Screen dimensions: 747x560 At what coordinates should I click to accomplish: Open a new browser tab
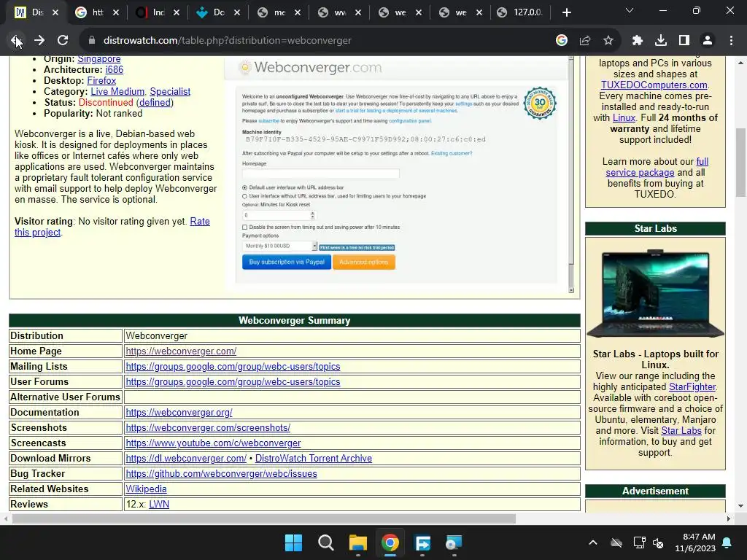click(x=566, y=12)
